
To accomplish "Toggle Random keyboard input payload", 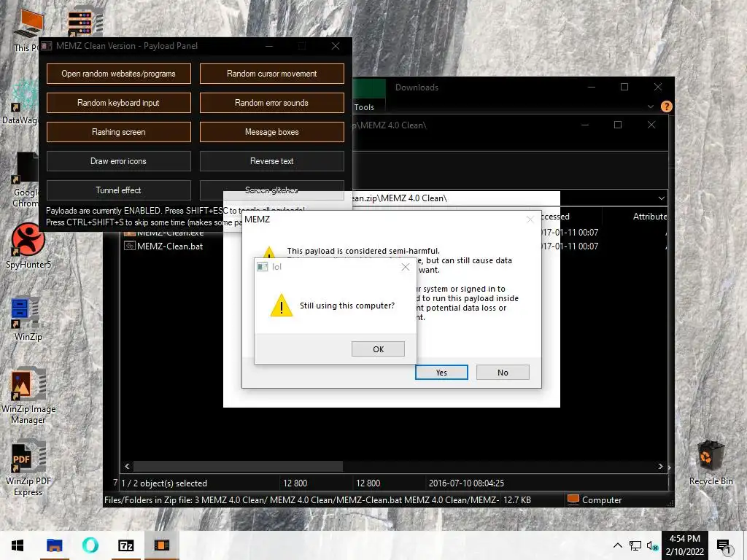I will [119, 103].
